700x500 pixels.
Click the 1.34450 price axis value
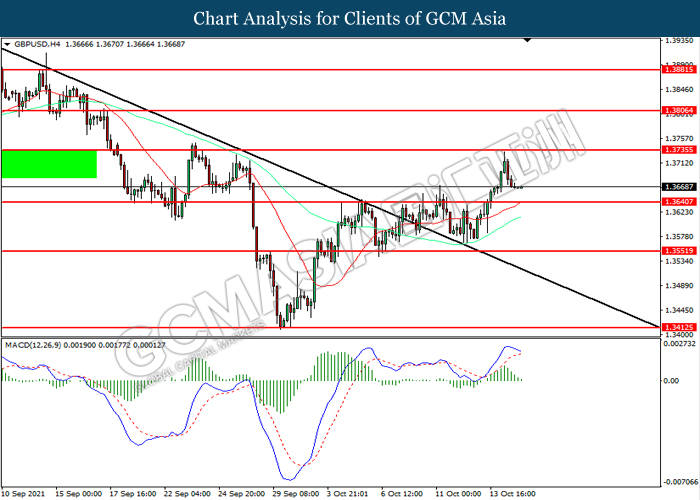[679, 310]
